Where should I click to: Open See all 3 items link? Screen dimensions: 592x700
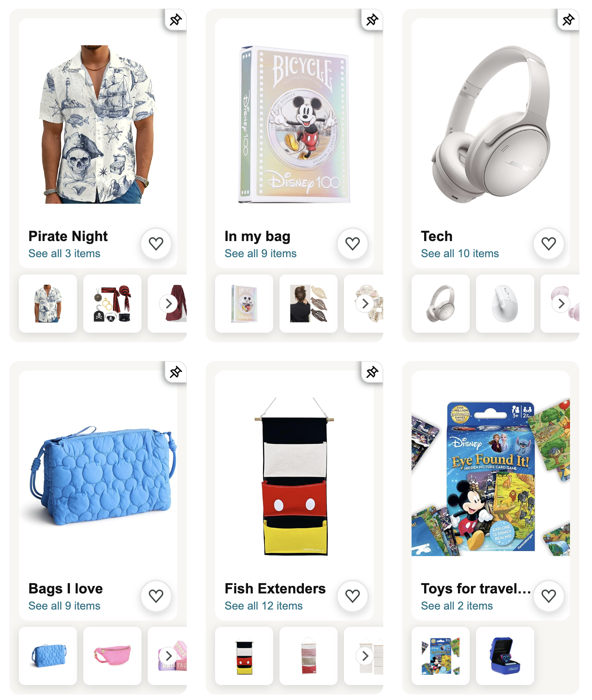(x=64, y=254)
